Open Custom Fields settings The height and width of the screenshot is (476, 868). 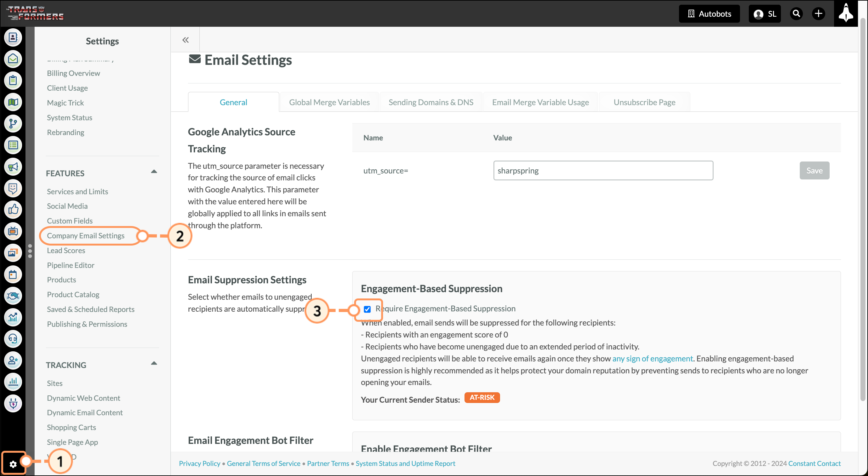(70, 221)
